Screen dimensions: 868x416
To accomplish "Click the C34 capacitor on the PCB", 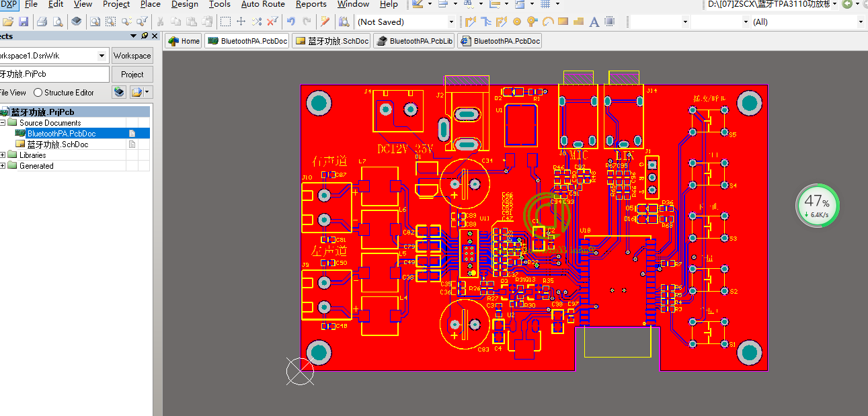I will (x=463, y=182).
